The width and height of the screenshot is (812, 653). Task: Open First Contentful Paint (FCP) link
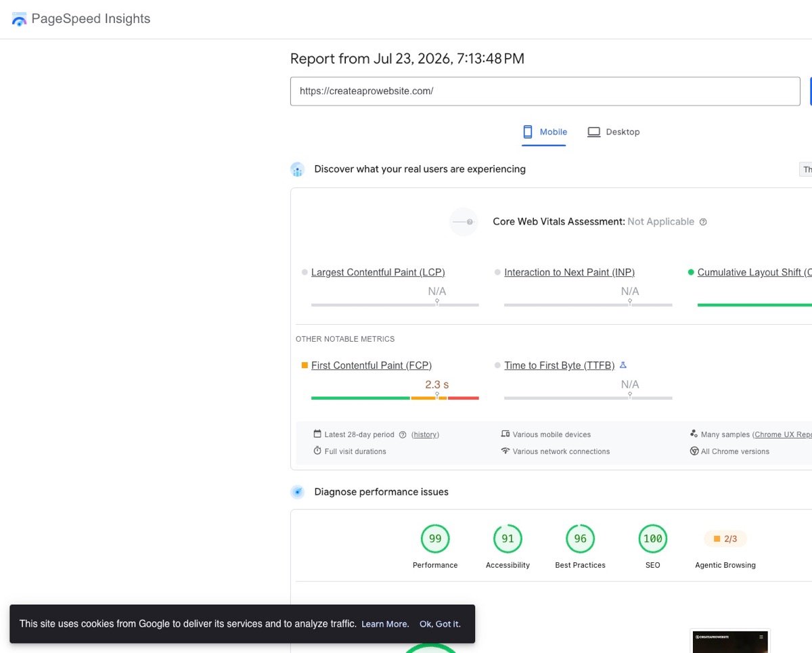pyautogui.click(x=371, y=365)
